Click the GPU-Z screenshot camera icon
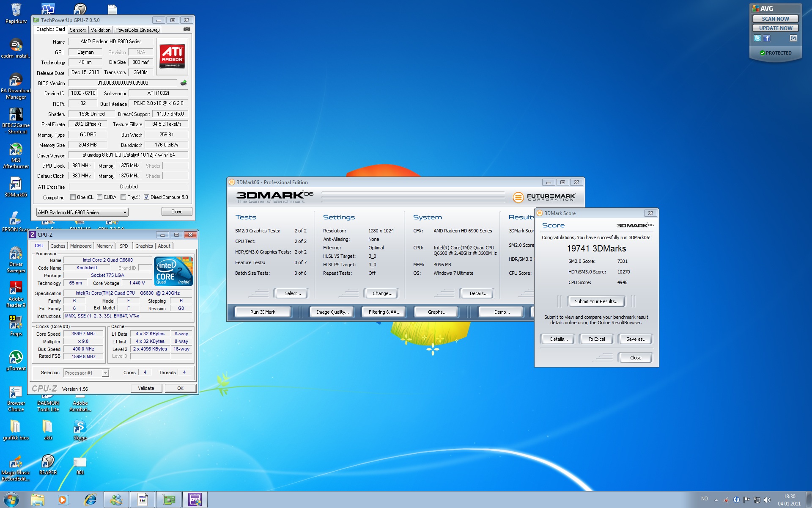 coord(187,29)
